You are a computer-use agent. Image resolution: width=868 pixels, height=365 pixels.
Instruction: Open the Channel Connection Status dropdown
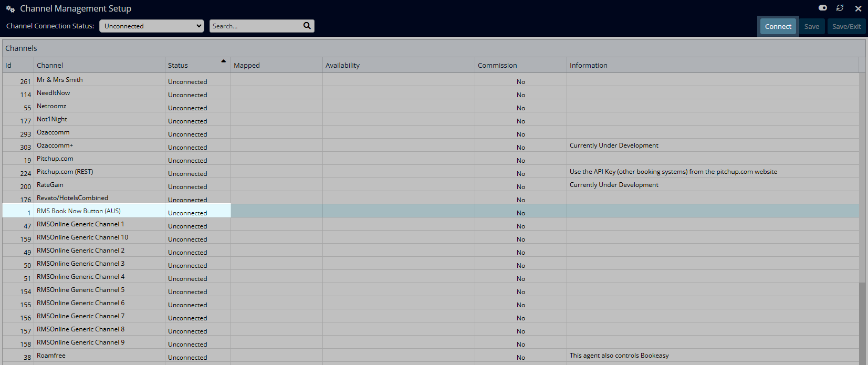click(152, 26)
